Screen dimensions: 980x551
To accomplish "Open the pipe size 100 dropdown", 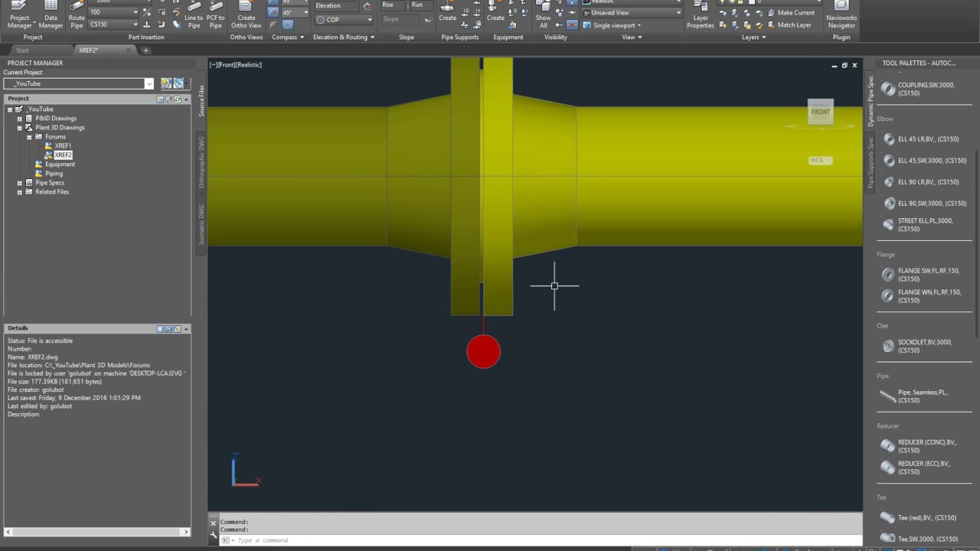I will coord(135,12).
